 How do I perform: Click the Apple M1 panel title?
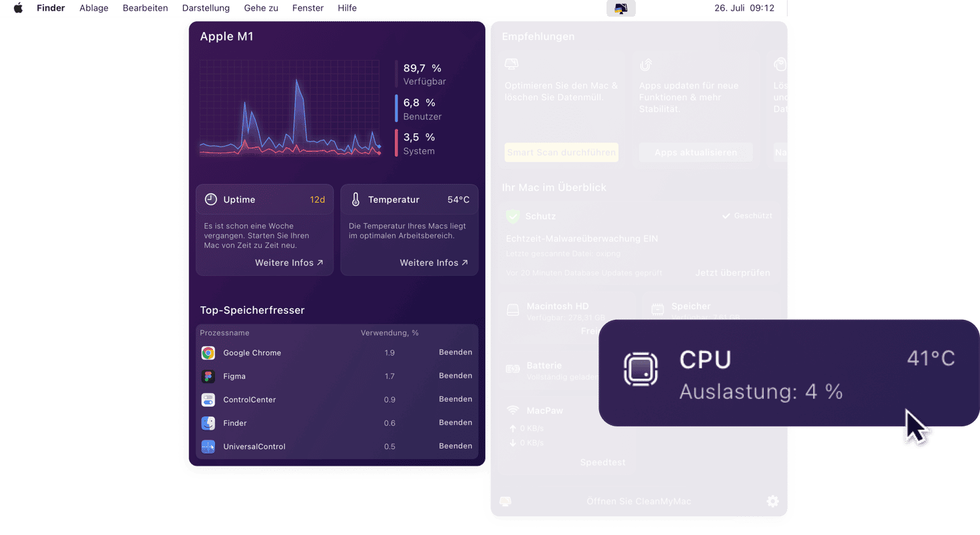pos(226,37)
